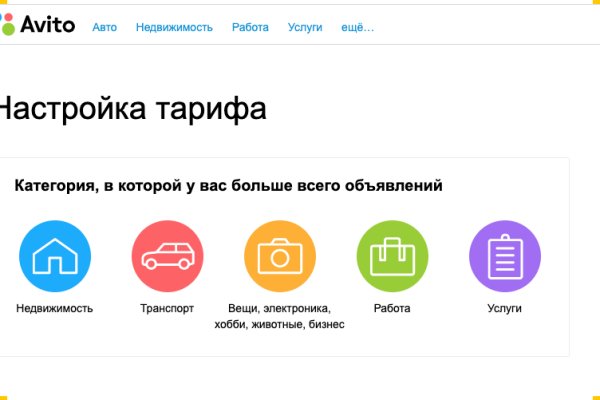The image size is (600, 400).
Task: Select the Вещи, электроника, хобби category label
Action: point(280,316)
